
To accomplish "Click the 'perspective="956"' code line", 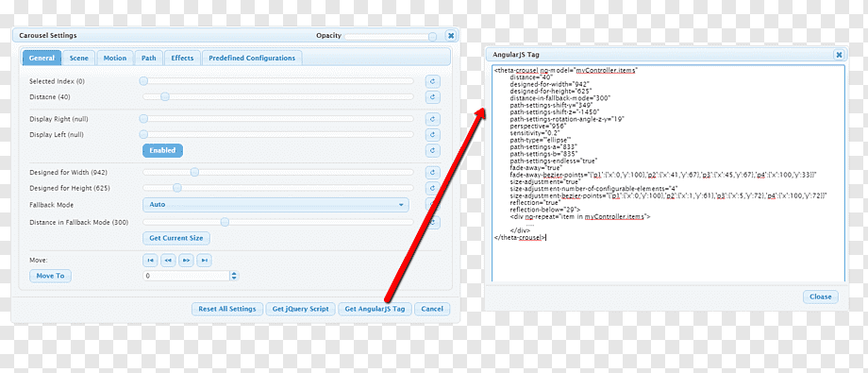I will (538, 127).
